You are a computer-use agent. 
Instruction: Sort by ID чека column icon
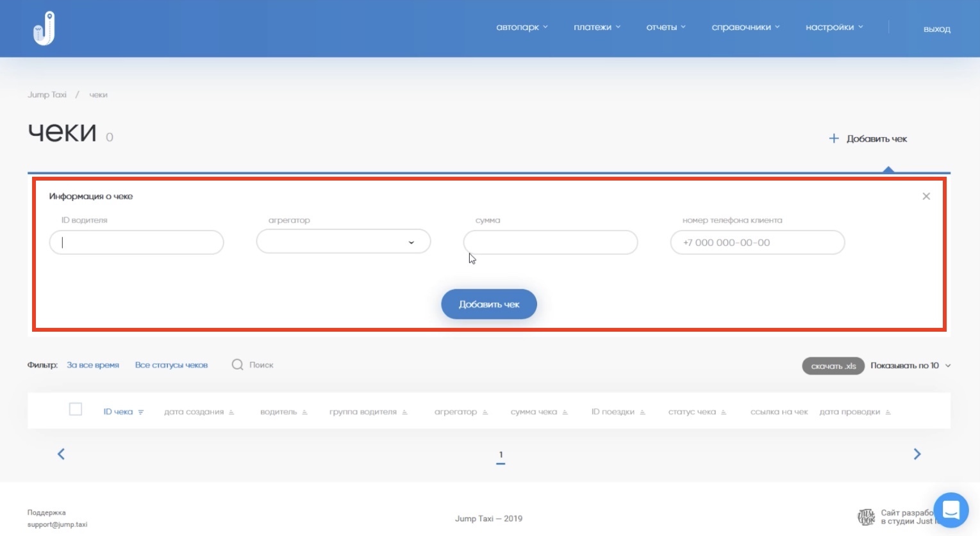point(141,412)
